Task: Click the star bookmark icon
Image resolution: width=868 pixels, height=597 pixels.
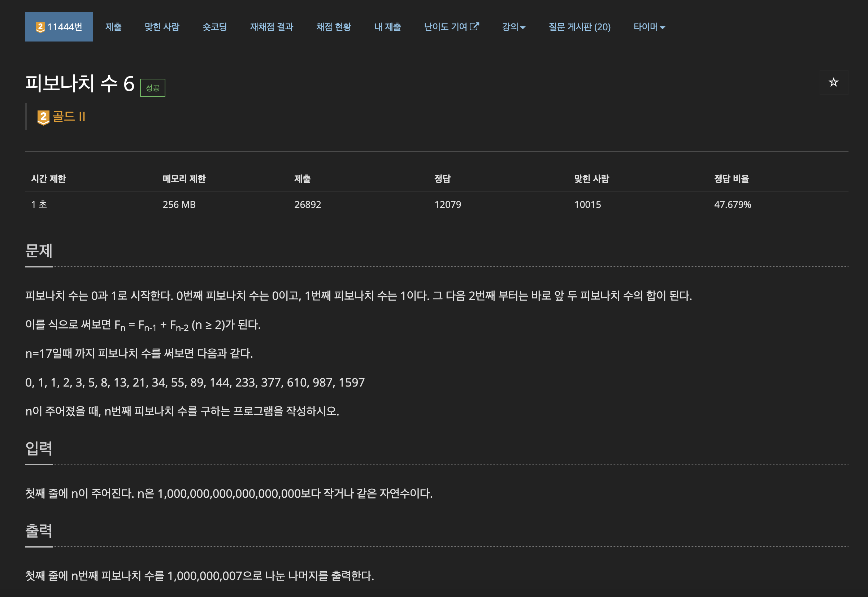Action: coord(833,82)
